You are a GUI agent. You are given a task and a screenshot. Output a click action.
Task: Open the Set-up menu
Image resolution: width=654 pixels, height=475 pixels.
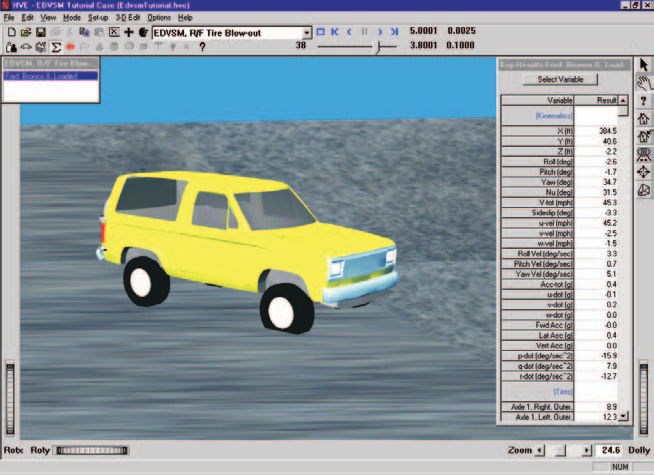coord(98,18)
